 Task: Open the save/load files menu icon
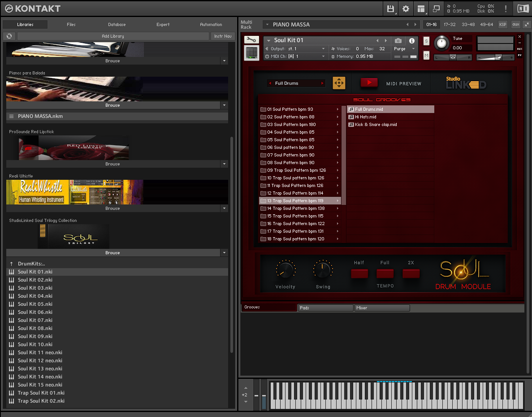(x=390, y=9)
